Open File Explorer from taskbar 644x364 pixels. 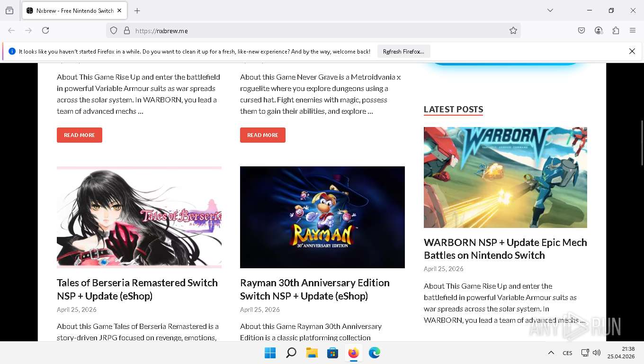pos(312,353)
